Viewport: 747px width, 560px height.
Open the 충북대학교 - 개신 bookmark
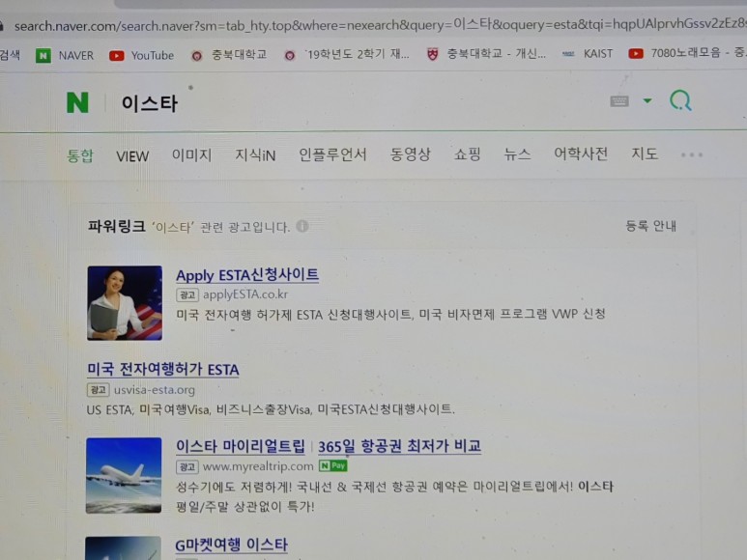[x=486, y=54]
